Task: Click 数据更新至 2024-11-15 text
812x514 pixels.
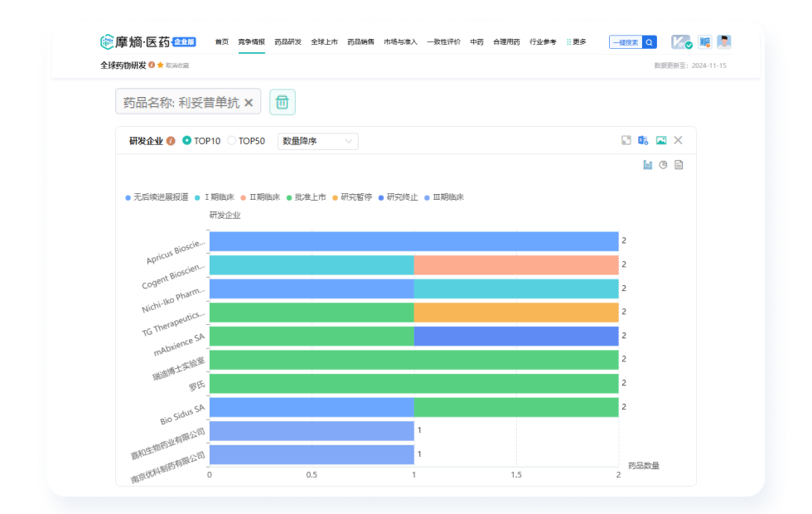Action: [690, 65]
